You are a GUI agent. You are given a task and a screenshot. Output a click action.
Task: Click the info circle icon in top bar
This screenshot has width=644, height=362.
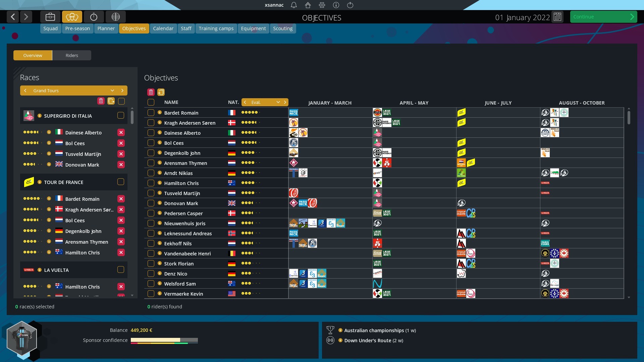click(336, 5)
